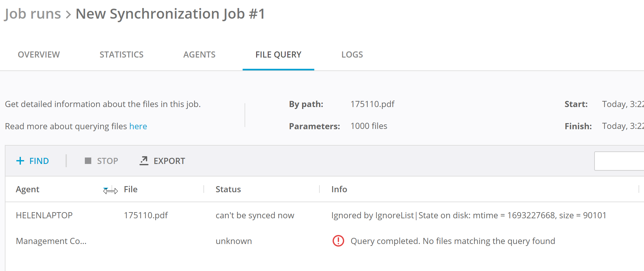The image size is (644, 271).
Task: Click the 175110.pdf file cell
Action: tap(146, 215)
